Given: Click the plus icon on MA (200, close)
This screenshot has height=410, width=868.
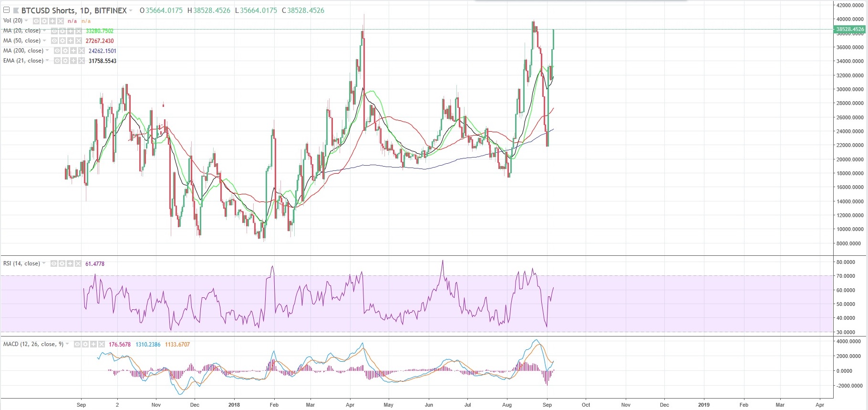Looking at the screenshot, I should (73, 51).
